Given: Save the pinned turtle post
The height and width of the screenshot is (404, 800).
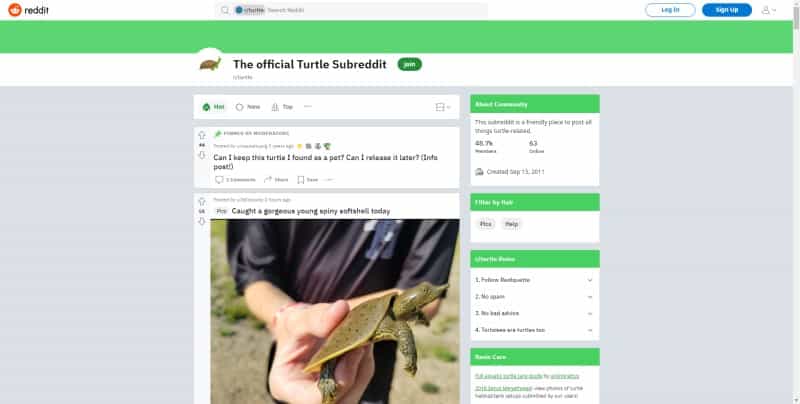Looking at the screenshot, I should pos(308,180).
